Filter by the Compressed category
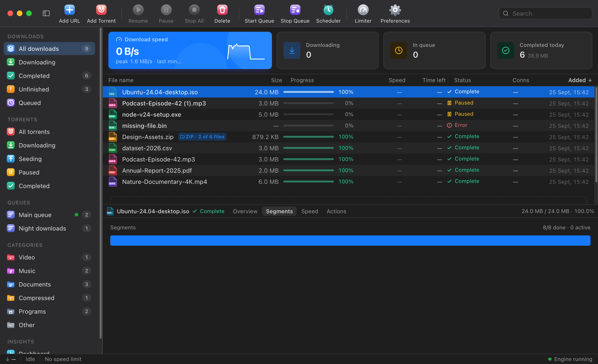Viewport: 598px width, 364px height. point(49,298)
